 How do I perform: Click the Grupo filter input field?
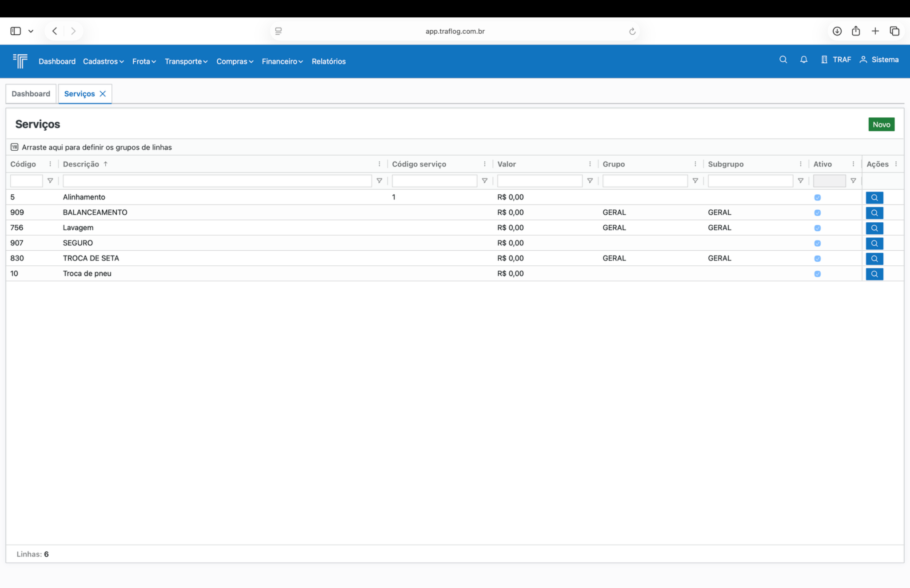[x=645, y=181]
